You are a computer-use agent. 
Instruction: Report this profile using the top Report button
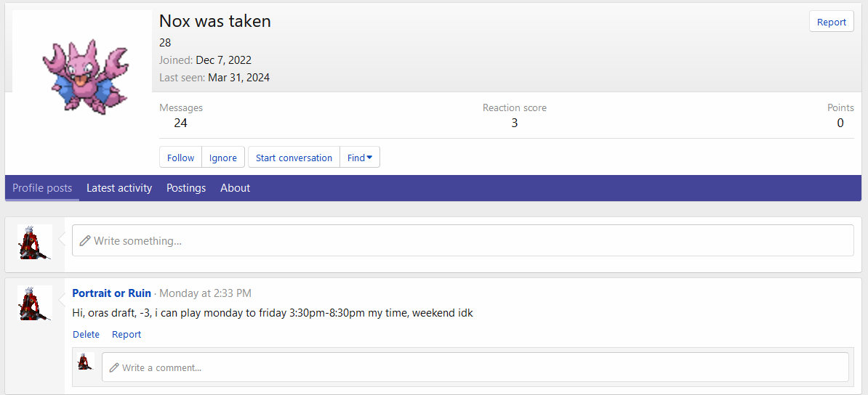tap(831, 22)
